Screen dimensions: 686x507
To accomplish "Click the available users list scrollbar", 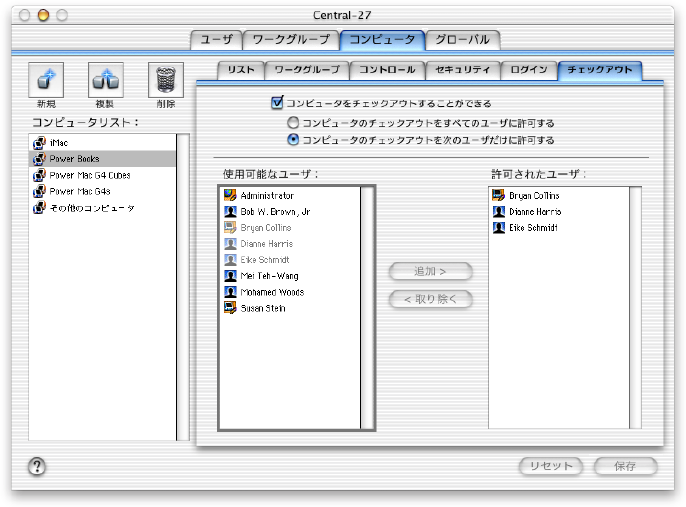I will click(367, 308).
